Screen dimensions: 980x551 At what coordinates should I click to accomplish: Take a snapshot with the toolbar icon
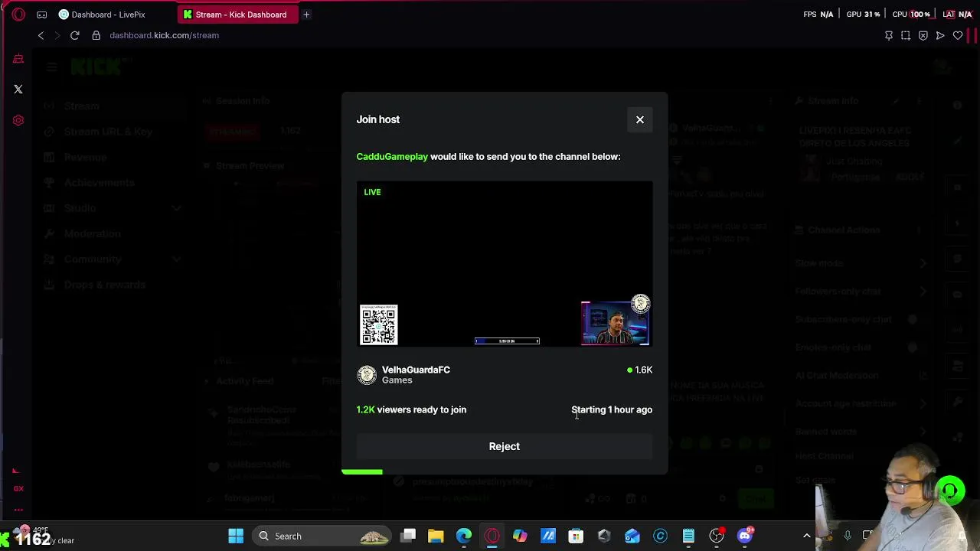pos(906,35)
